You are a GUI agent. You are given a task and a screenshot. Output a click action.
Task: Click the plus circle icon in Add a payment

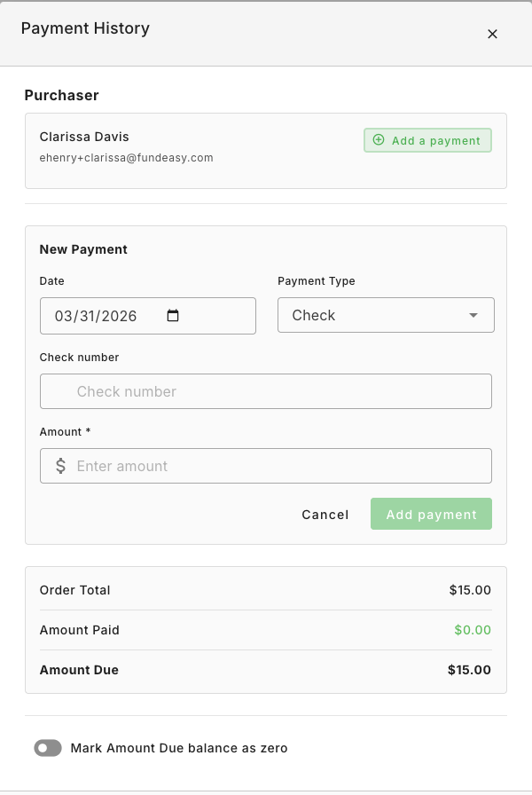(379, 140)
